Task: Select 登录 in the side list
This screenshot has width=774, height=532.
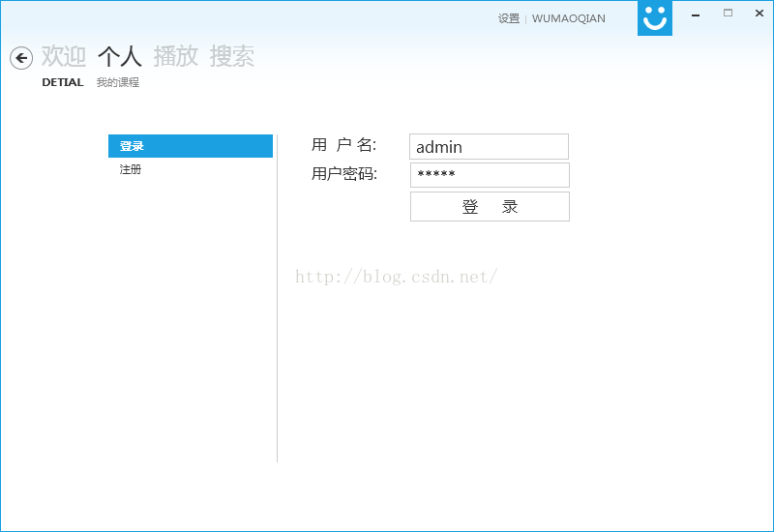Action: 191,146
